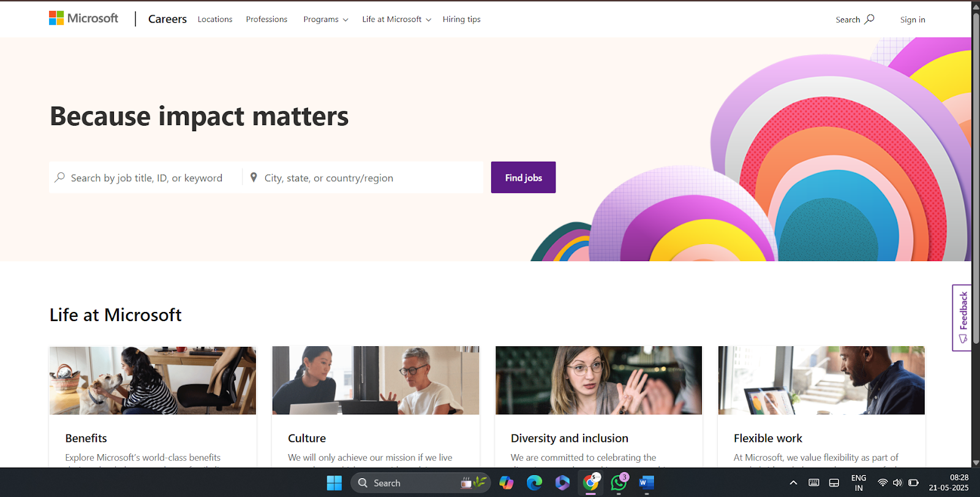This screenshot has height=497, width=980.
Task: Open Wi-Fi network settings in tray
Action: click(883, 483)
